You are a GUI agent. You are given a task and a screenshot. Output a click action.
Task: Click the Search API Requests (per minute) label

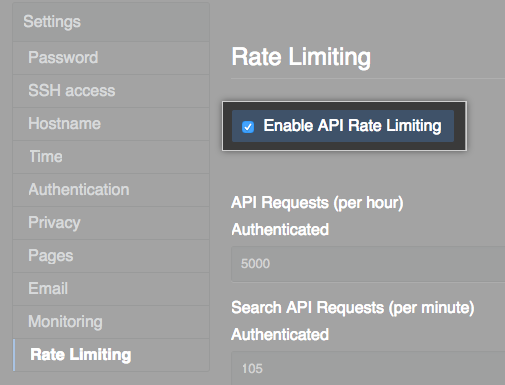point(353,307)
